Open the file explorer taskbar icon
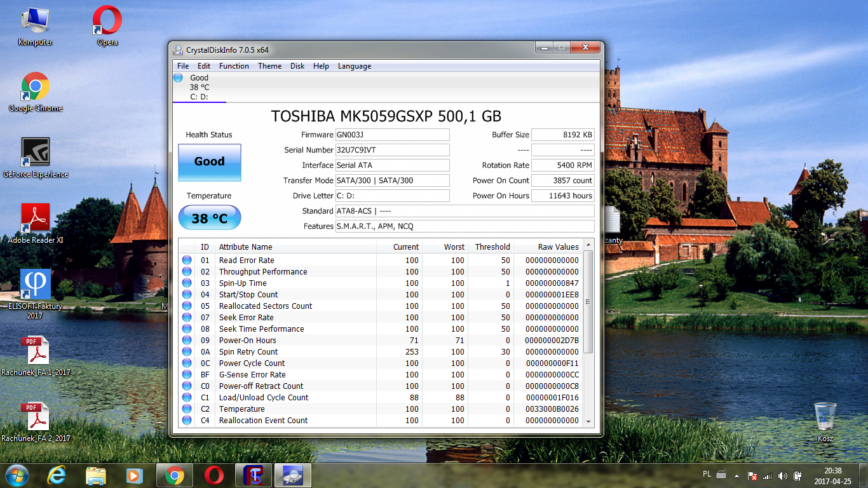This screenshot has height=488, width=868. [x=96, y=475]
